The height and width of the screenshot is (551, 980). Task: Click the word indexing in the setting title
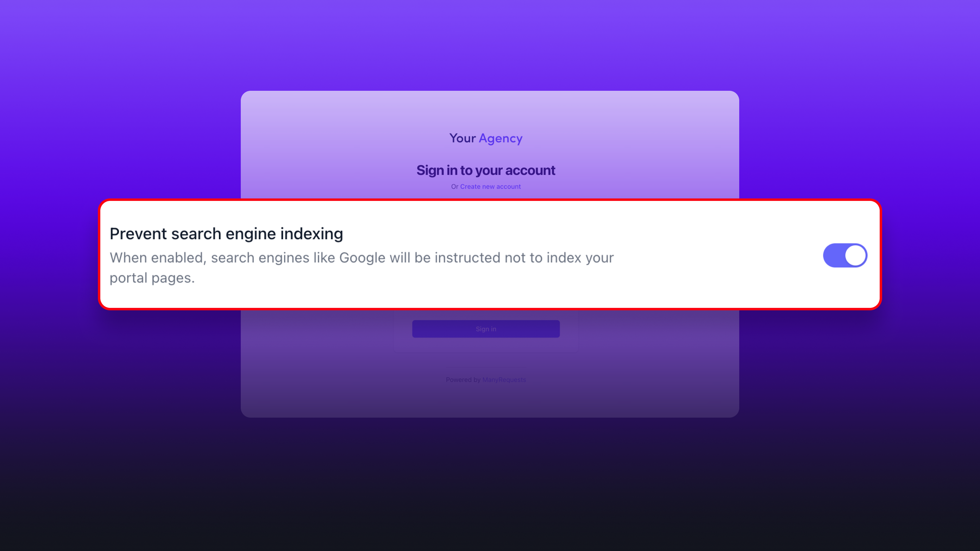tap(312, 234)
